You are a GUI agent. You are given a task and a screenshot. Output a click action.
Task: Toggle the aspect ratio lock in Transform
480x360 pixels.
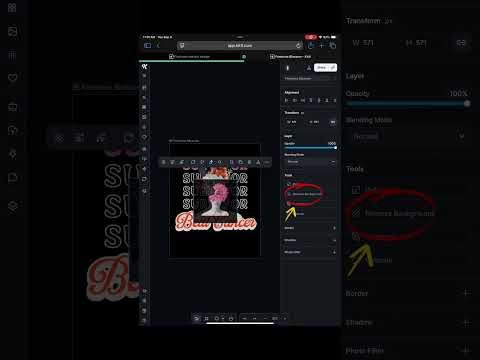332,122
